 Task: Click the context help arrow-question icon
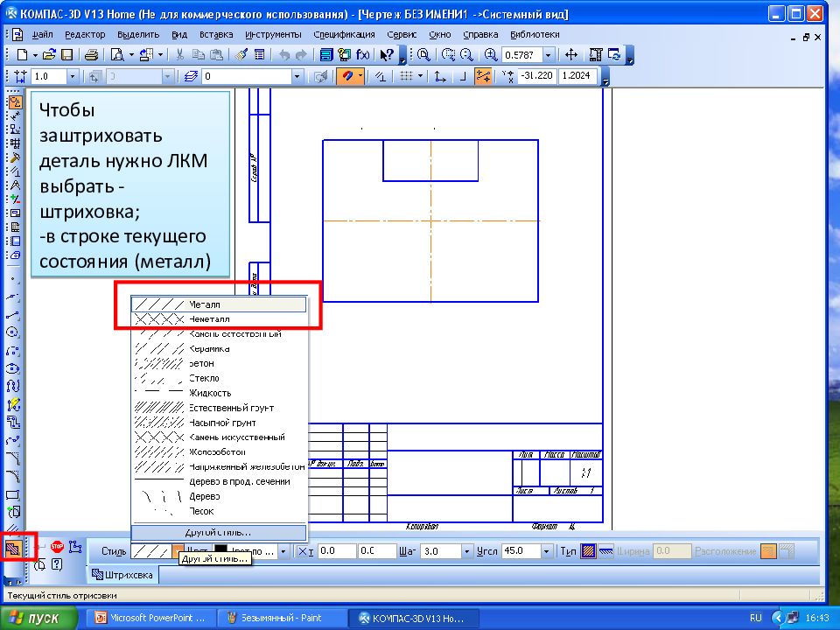(x=386, y=54)
